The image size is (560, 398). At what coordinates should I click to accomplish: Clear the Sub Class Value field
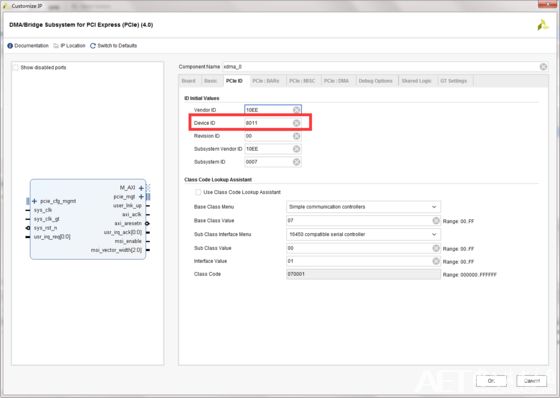point(436,248)
